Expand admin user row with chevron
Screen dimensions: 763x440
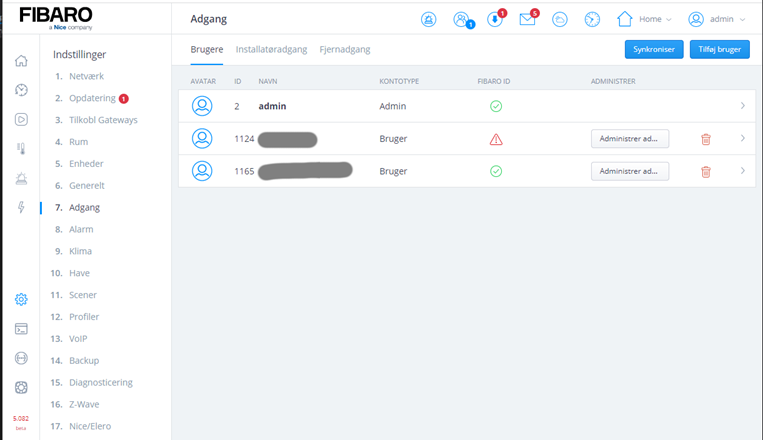(x=742, y=106)
